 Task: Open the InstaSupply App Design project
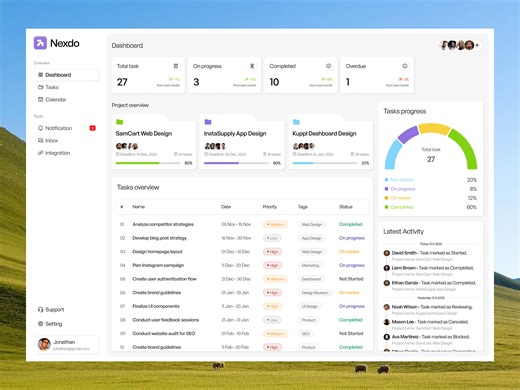(242, 142)
